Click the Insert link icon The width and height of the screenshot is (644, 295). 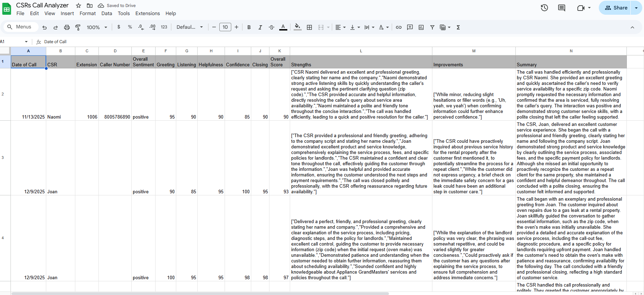399,27
